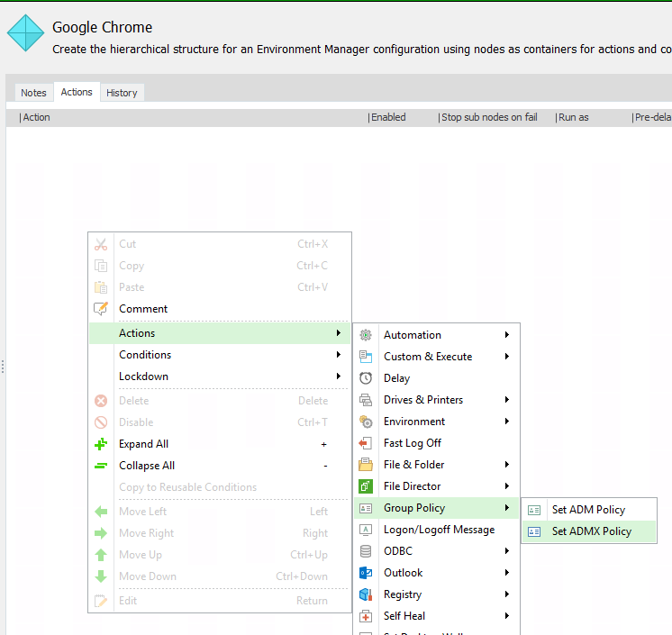Expand the Lockdown submenu arrow
This screenshot has width=672, height=635.
(338, 376)
